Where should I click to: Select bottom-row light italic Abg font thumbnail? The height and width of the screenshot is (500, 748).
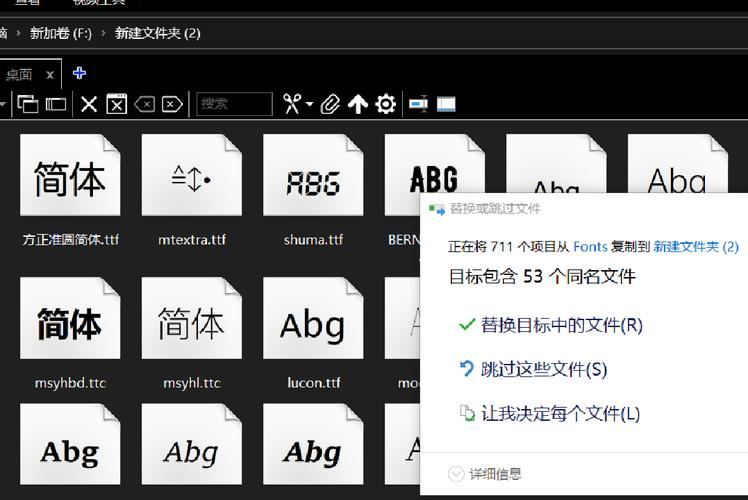coord(192,444)
